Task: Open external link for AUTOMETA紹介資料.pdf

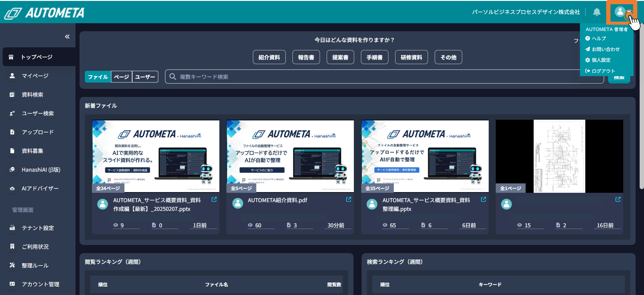Action: pyautogui.click(x=349, y=199)
